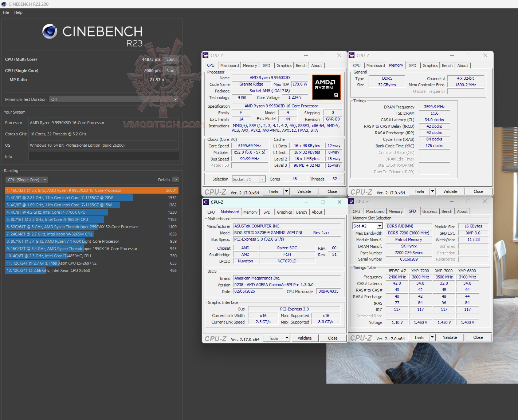Image resolution: width=518 pixels, height=420 pixels.
Task: Click Close button in the CPU-Z Memory window
Action: (478, 191)
